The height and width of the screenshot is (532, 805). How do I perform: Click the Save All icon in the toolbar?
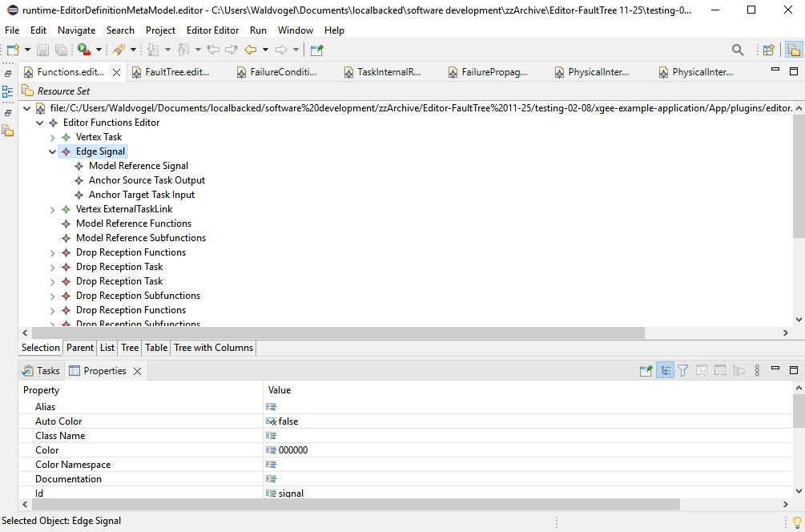pos(61,50)
